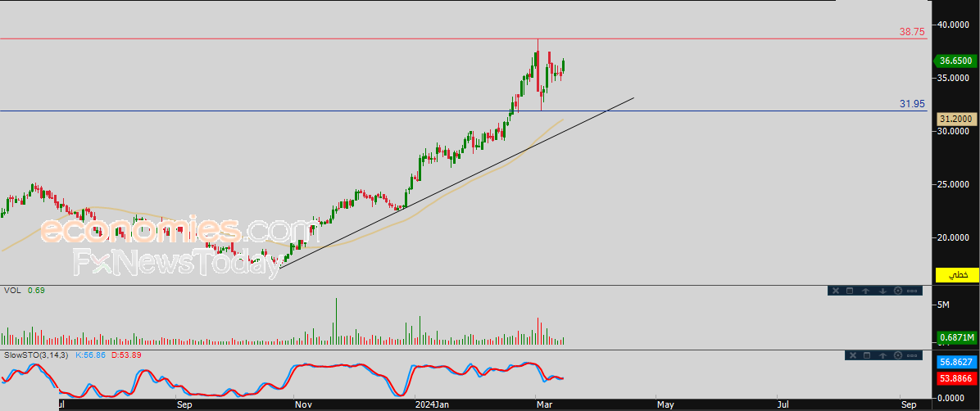The width and height of the screenshot is (980, 411).
Task: Click the 31.95 support level label
Action: point(912,104)
